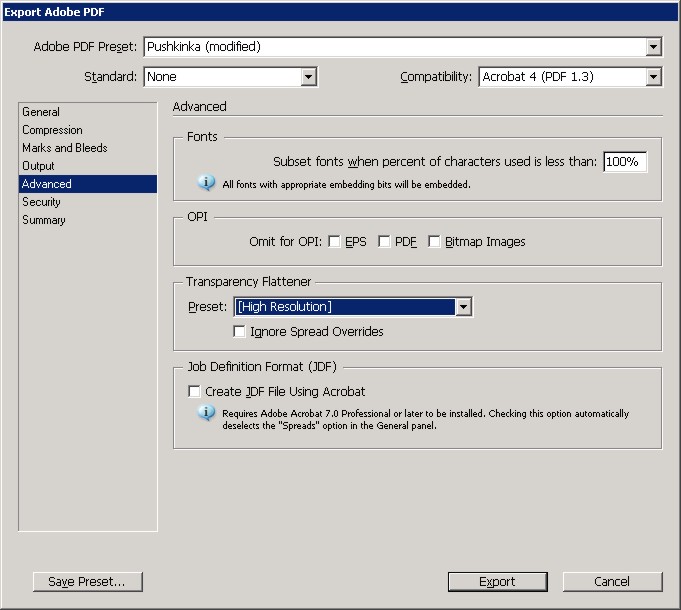Click the JDF section info icon
The width and height of the screenshot is (681, 610).
pyautogui.click(x=206, y=412)
